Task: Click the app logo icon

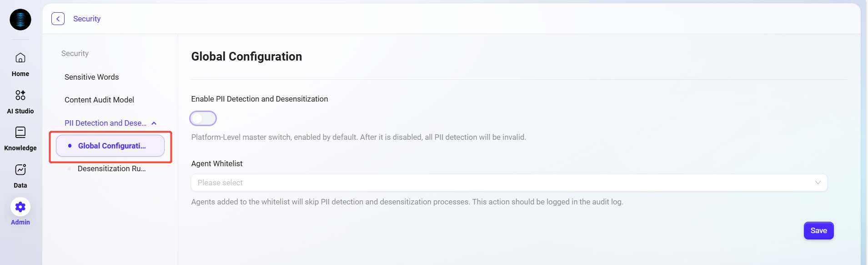Action: 20,20
